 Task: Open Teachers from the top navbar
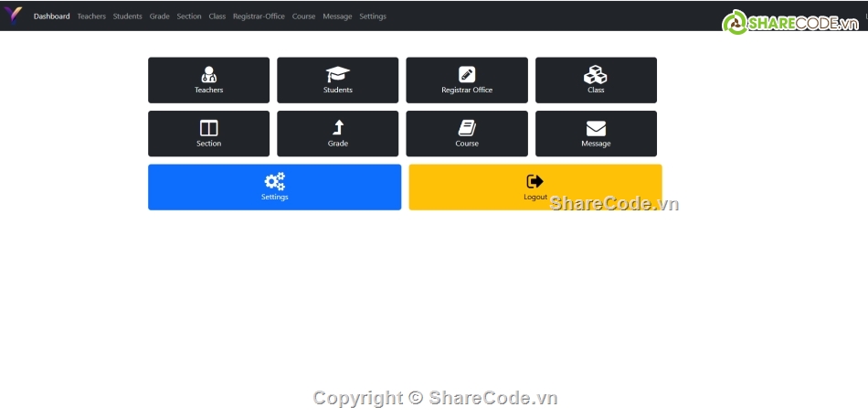click(x=91, y=16)
